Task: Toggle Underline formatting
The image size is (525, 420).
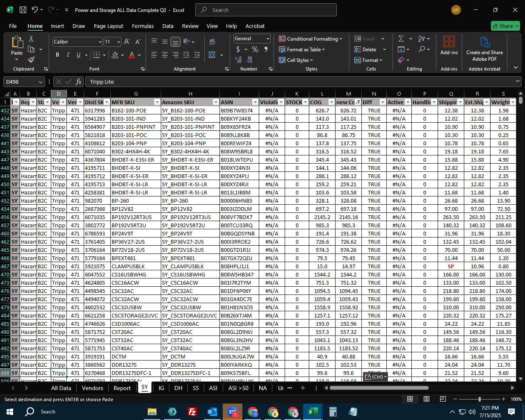Action: 78,55
